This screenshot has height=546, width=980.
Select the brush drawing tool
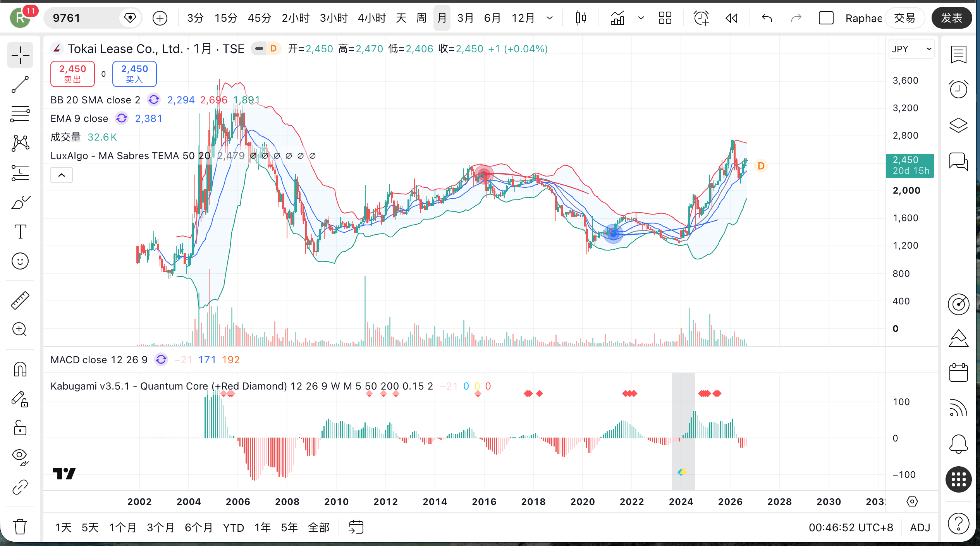click(x=20, y=202)
